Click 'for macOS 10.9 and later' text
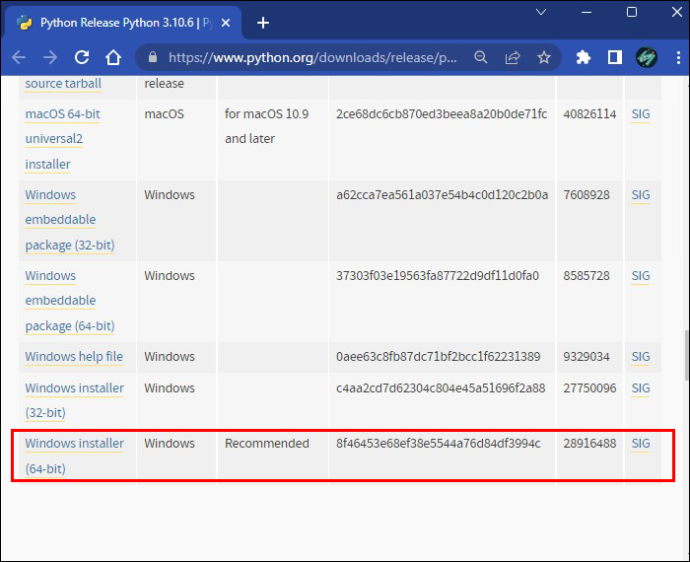Image resolution: width=690 pixels, height=562 pixels. tap(267, 126)
